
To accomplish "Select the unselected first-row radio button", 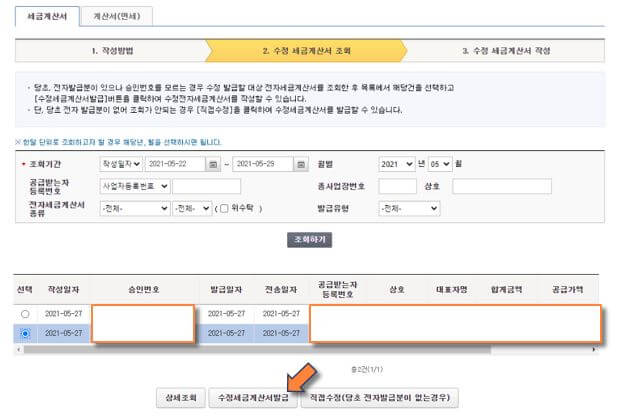I will pos(25,314).
